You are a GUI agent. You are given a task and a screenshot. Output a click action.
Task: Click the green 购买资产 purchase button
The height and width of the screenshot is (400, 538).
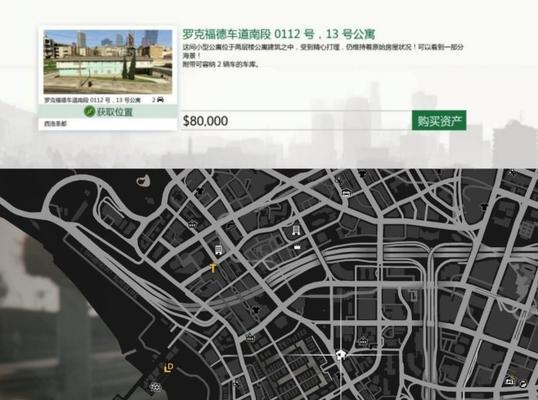pyautogui.click(x=439, y=120)
